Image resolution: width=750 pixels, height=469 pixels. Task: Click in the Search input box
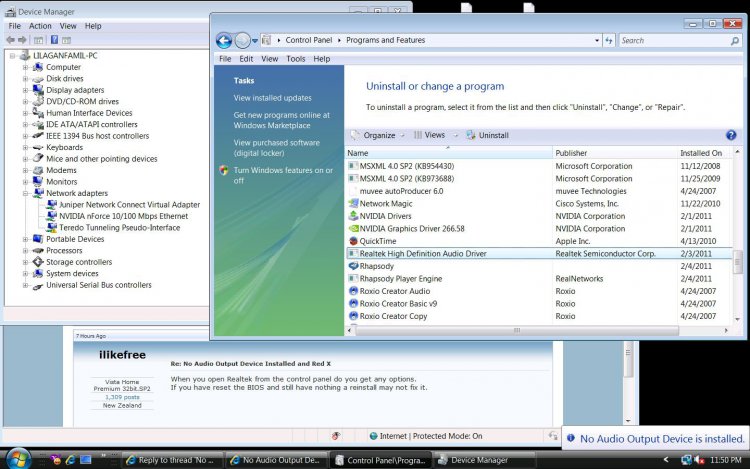(674, 41)
